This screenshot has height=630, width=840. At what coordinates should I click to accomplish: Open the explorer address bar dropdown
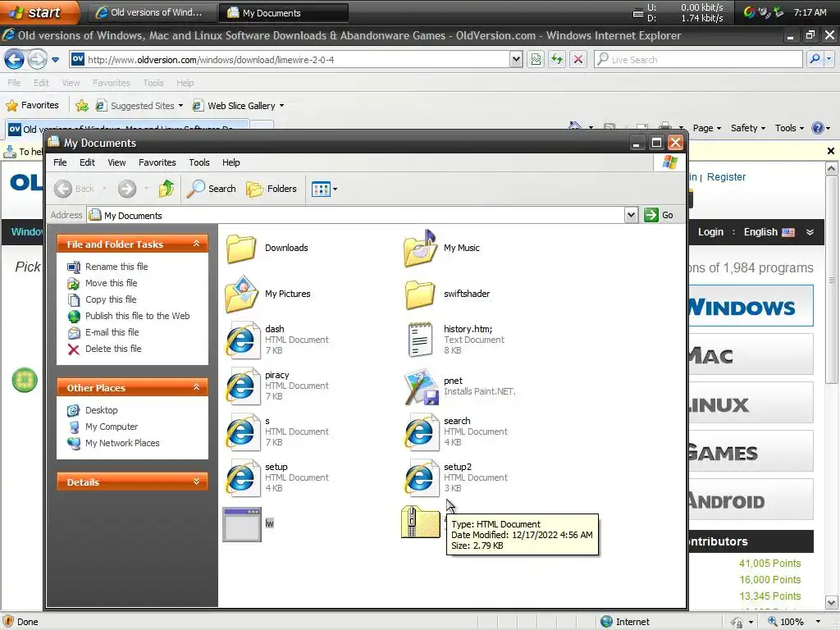(631, 215)
